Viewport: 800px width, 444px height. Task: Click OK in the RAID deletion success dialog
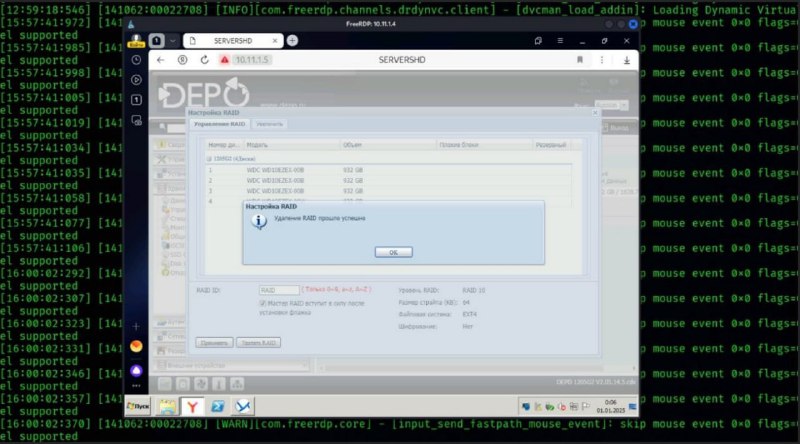pos(393,252)
